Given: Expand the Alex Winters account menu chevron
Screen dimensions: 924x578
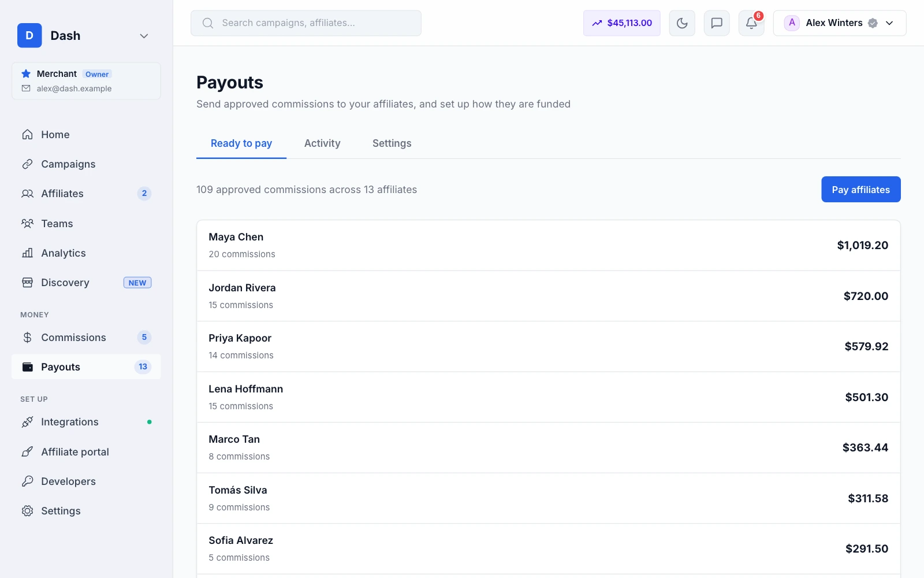Looking at the screenshot, I should [889, 23].
